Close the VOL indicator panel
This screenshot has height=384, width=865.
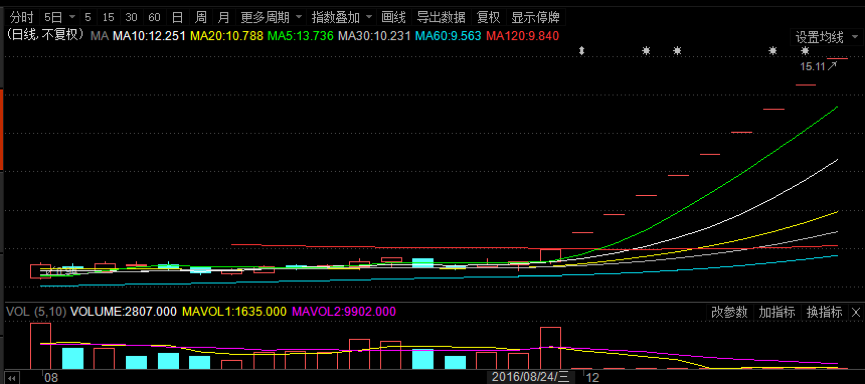[x=856, y=312]
